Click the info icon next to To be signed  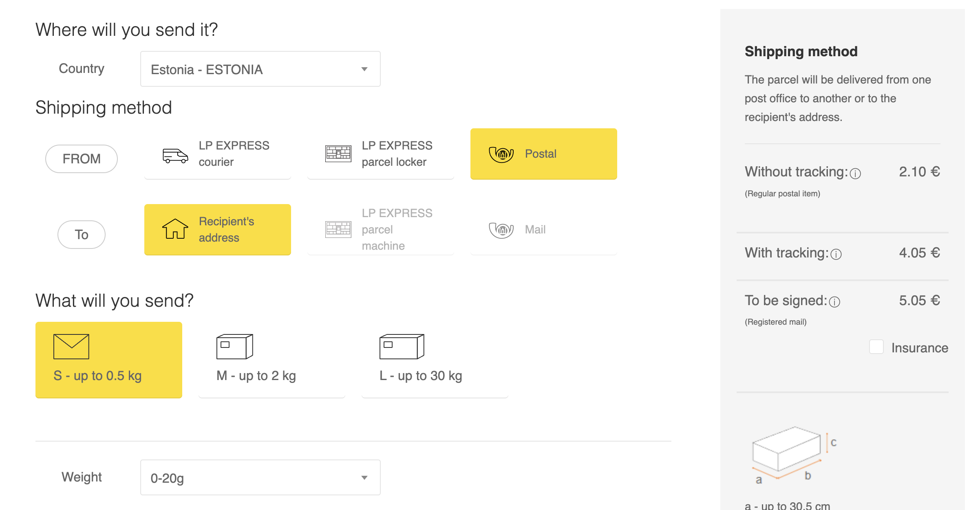pos(834,302)
